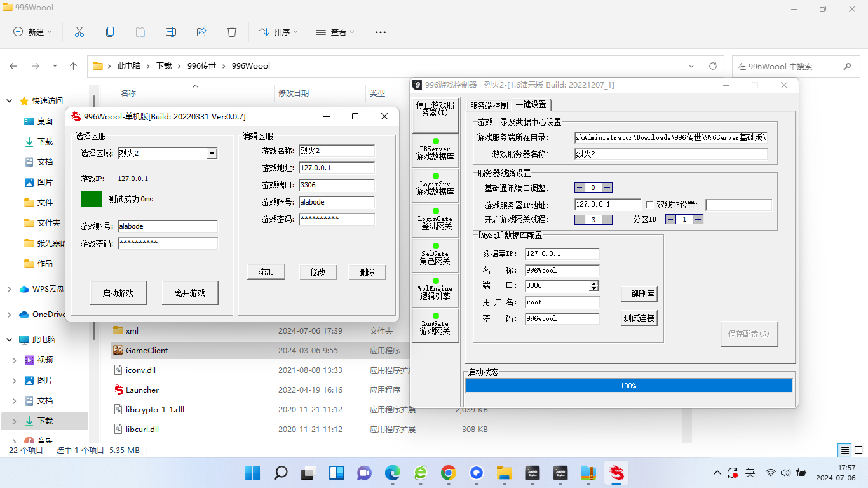Open the 排序 sort dropdown
Image resolution: width=868 pixels, height=488 pixels.
click(x=278, y=32)
